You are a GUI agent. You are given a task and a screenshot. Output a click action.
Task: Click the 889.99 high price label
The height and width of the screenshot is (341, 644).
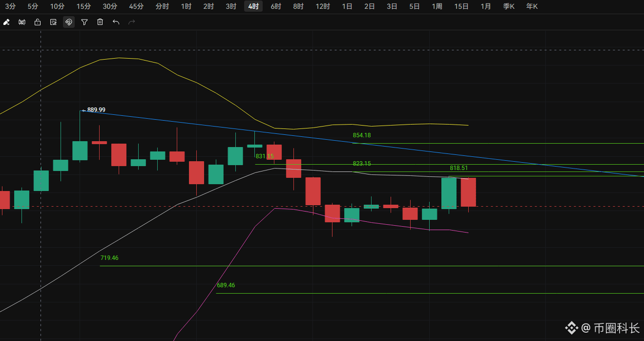point(96,110)
